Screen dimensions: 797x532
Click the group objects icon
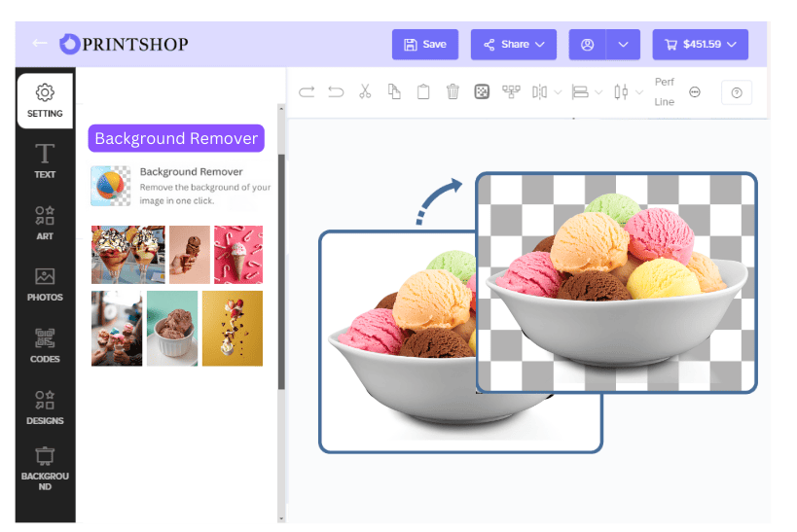(511, 92)
